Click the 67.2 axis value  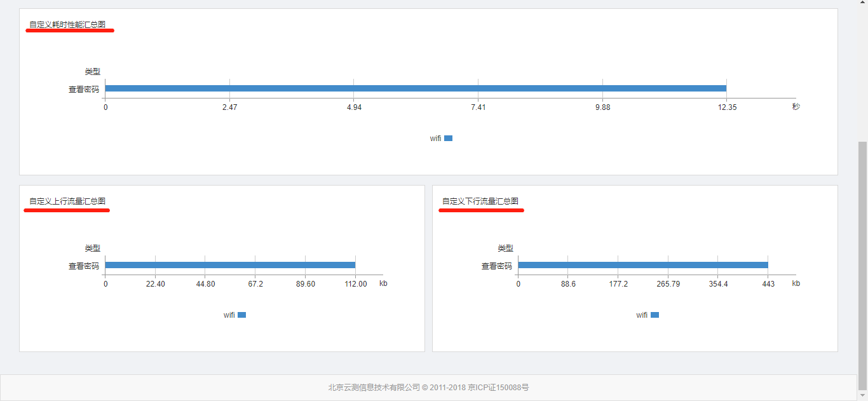tap(255, 284)
